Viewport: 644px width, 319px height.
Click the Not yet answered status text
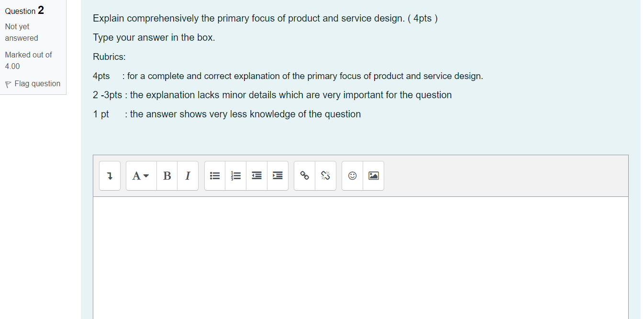(x=21, y=32)
